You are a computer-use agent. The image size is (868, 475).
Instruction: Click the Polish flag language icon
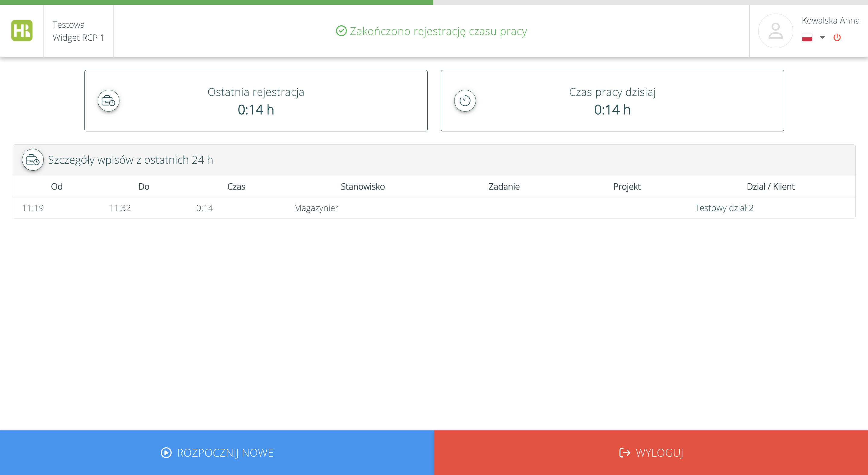coord(807,37)
